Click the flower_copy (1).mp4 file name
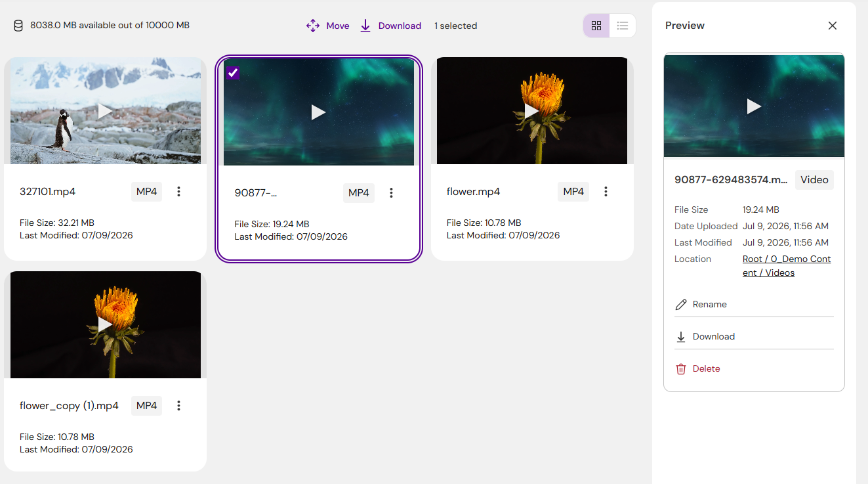Image resolution: width=868 pixels, height=484 pixels. 69,406
